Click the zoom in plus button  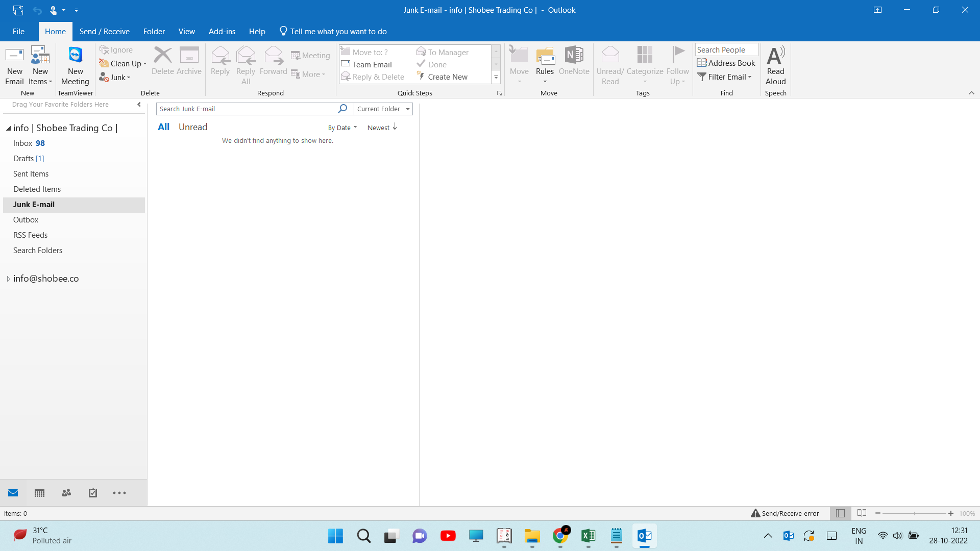tap(950, 513)
